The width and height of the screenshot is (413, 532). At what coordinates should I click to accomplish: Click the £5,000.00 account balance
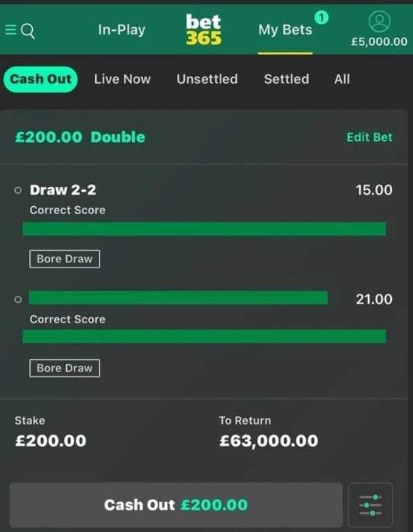click(x=379, y=42)
